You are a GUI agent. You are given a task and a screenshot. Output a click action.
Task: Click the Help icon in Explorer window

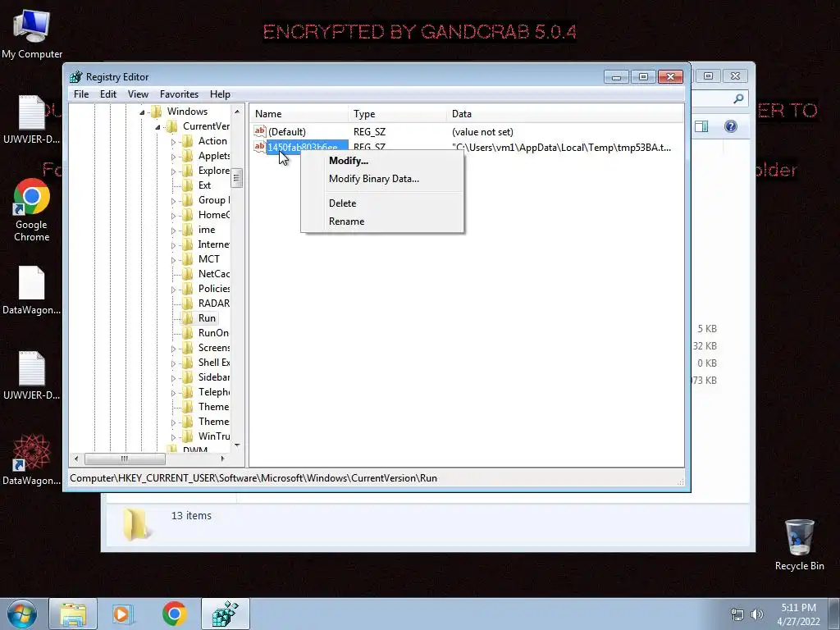tap(731, 126)
